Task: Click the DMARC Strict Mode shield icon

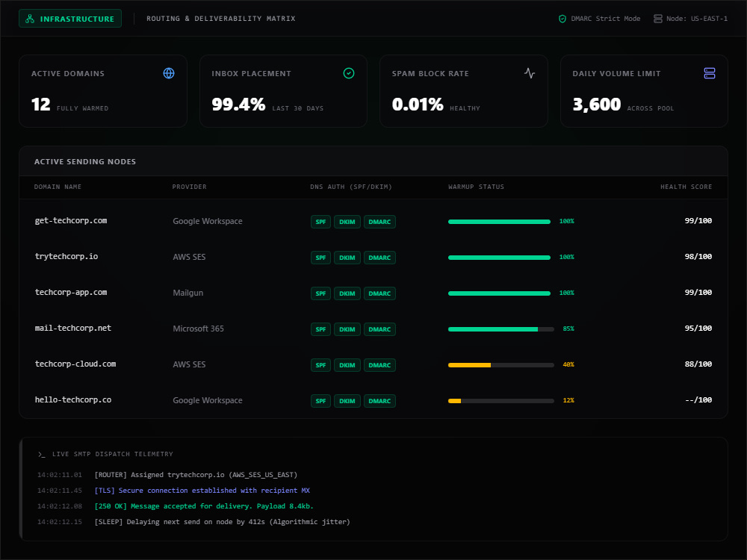Action: (x=562, y=19)
